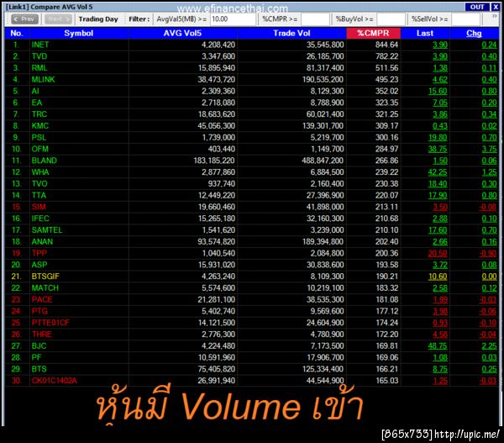
Task: Click BTSGIF last price 10.60
Action: 438,277
